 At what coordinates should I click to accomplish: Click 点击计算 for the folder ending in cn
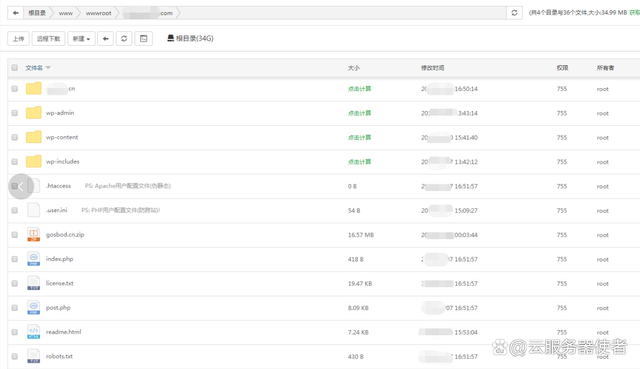(359, 89)
